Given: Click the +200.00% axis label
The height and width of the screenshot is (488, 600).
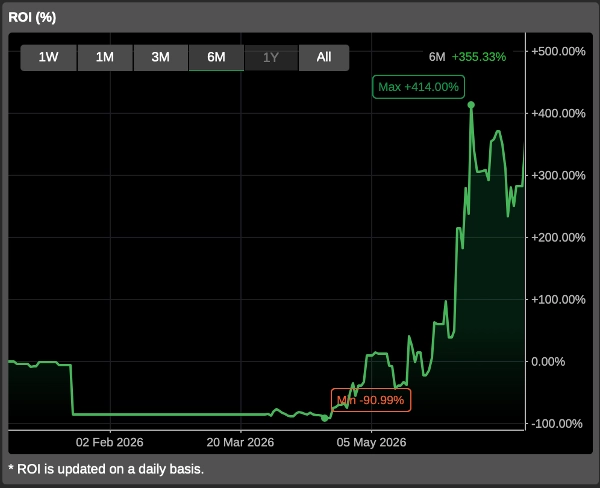Looking at the screenshot, I should click(x=558, y=237).
